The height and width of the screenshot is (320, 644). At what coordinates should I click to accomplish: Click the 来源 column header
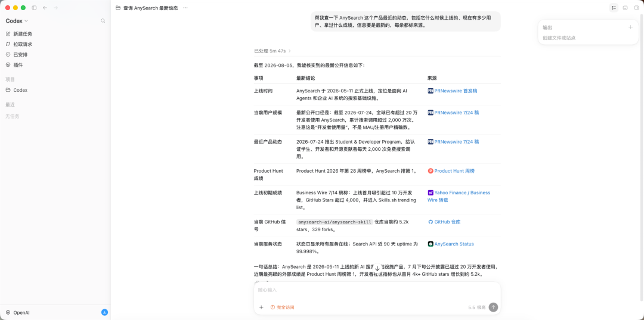432,78
